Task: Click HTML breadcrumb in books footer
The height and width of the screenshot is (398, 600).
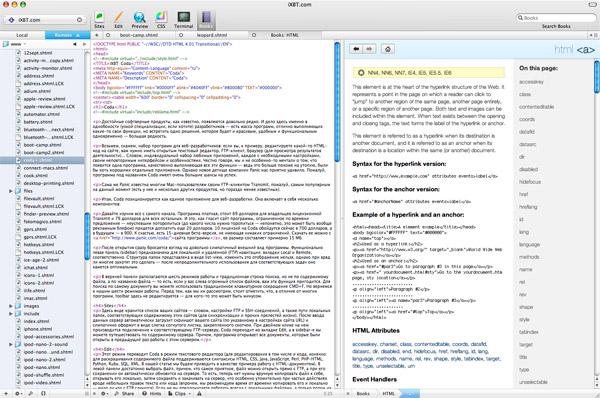Action: point(388,393)
